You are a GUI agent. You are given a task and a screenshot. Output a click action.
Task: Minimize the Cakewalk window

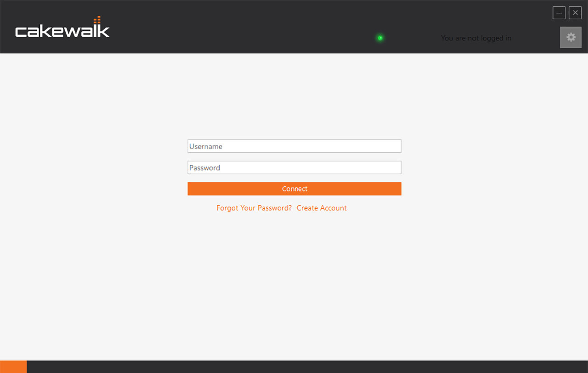point(559,13)
